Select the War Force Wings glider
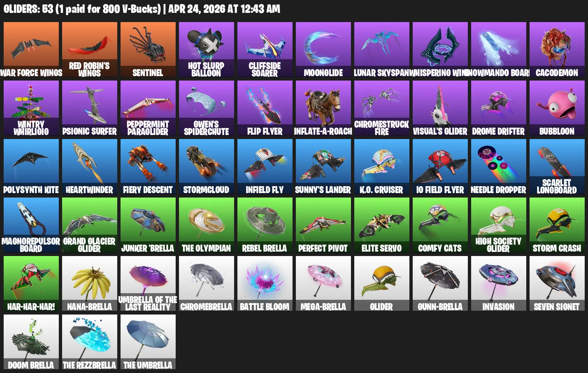The image size is (588, 373). [x=31, y=50]
